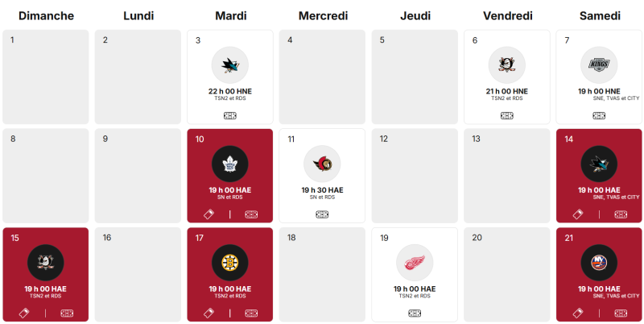Click the Ottawa Senators logo on the 11th
This screenshot has height=324, width=644.
point(322,164)
